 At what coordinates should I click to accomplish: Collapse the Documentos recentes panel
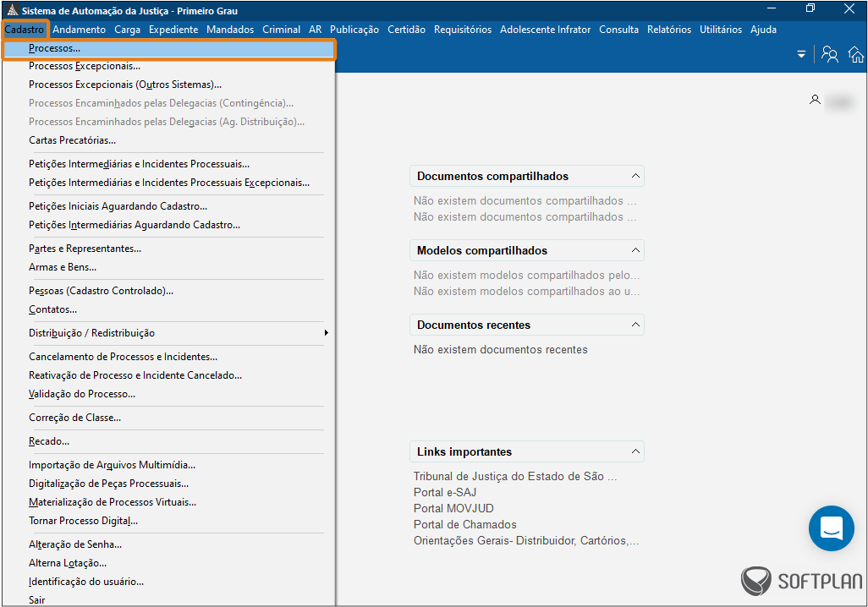pos(635,325)
